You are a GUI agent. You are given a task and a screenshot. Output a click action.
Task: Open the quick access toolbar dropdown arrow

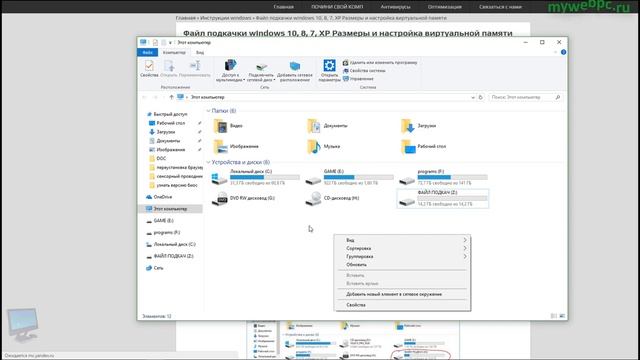pyautogui.click(x=170, y=42)
